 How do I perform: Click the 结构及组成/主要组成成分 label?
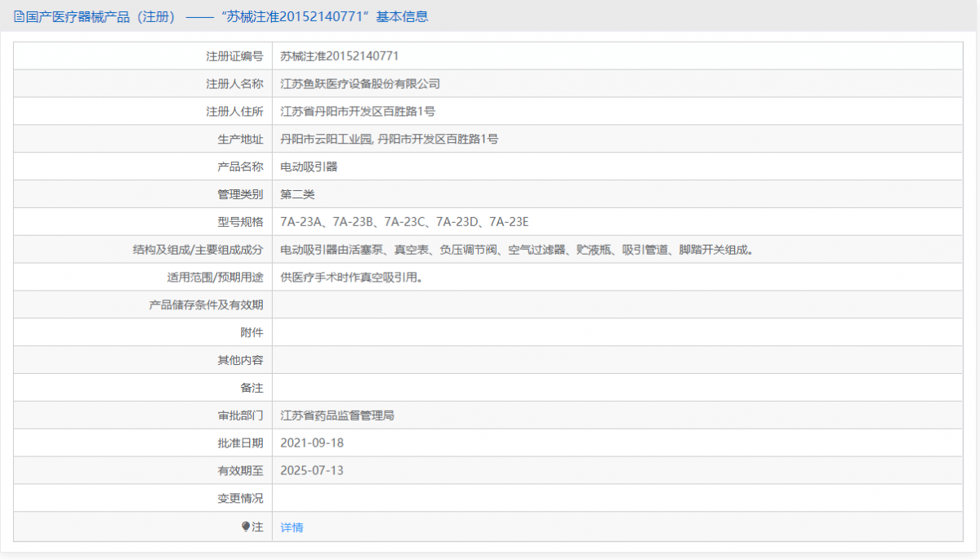pos(198,250)
